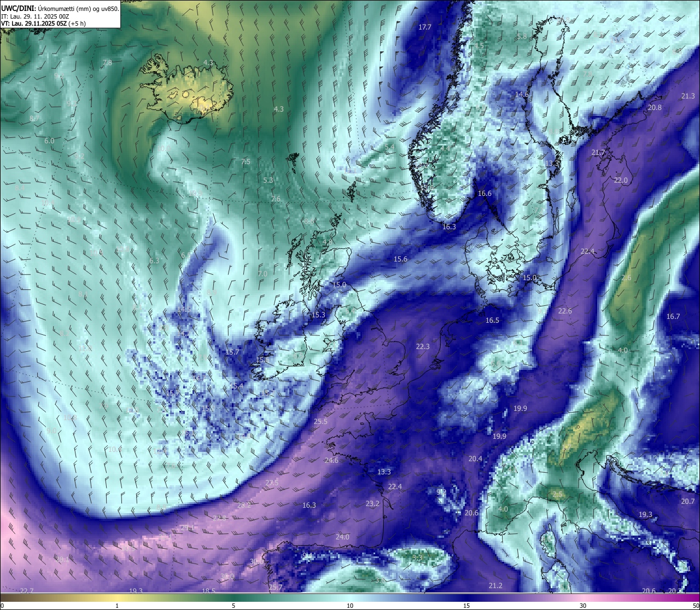Viewport: 700px width, 610px height.
Task: Click the 25.5 value near Cornwall
Action: tap(320, 422)
